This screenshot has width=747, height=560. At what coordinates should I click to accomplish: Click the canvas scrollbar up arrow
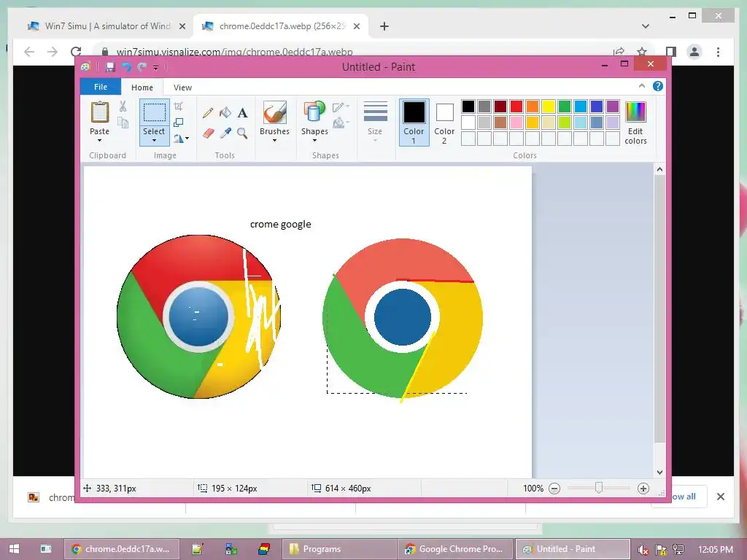[659, 169]
